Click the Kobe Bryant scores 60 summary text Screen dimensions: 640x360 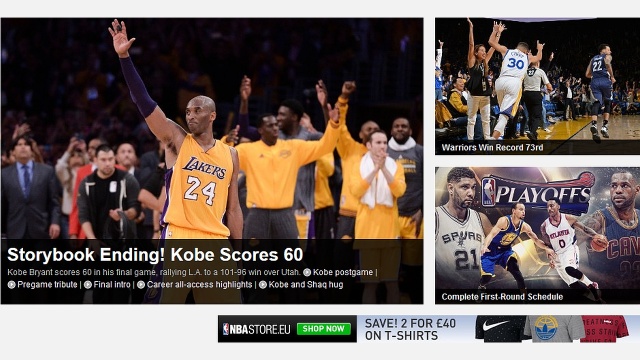154,272
